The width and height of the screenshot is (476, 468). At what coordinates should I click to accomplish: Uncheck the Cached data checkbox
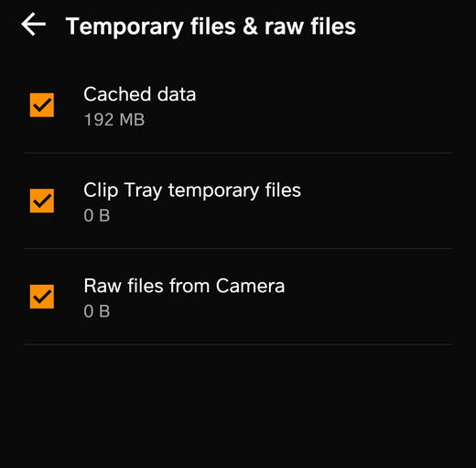42,105
